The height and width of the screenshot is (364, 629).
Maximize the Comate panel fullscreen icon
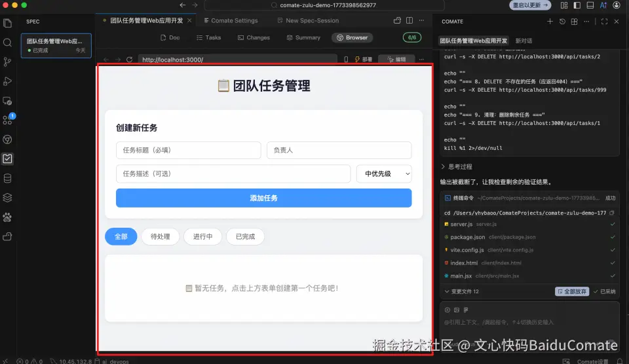[604, 21]
